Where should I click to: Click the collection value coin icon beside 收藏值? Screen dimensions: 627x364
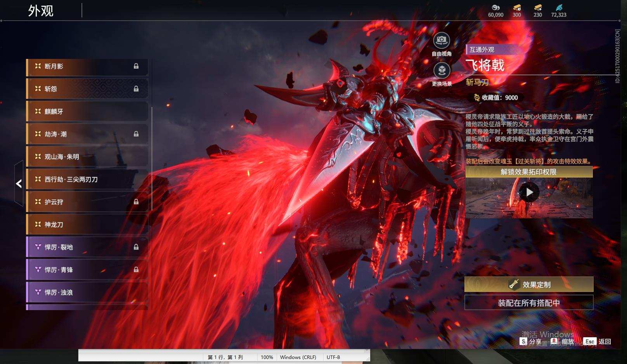(x=477, y=98)
